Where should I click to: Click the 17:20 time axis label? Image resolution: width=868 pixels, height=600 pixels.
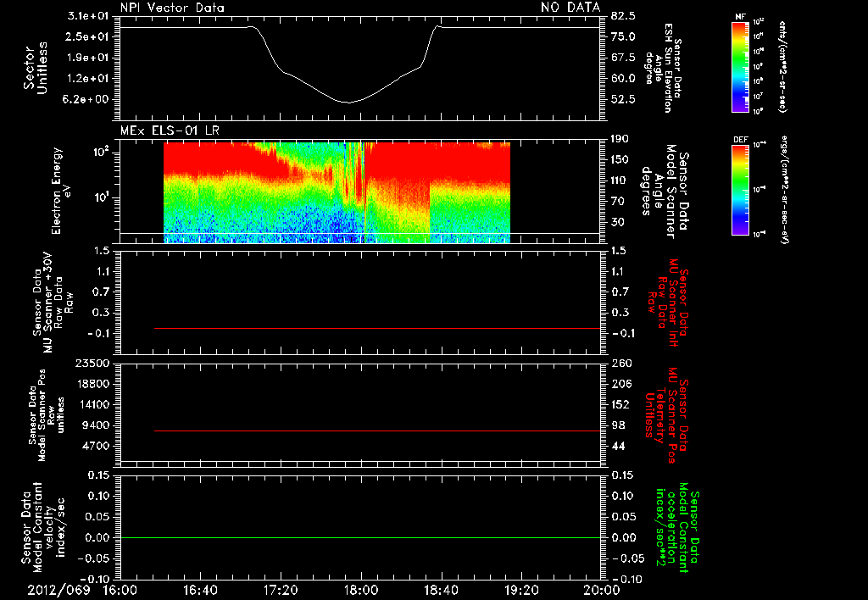coord(281,590)
